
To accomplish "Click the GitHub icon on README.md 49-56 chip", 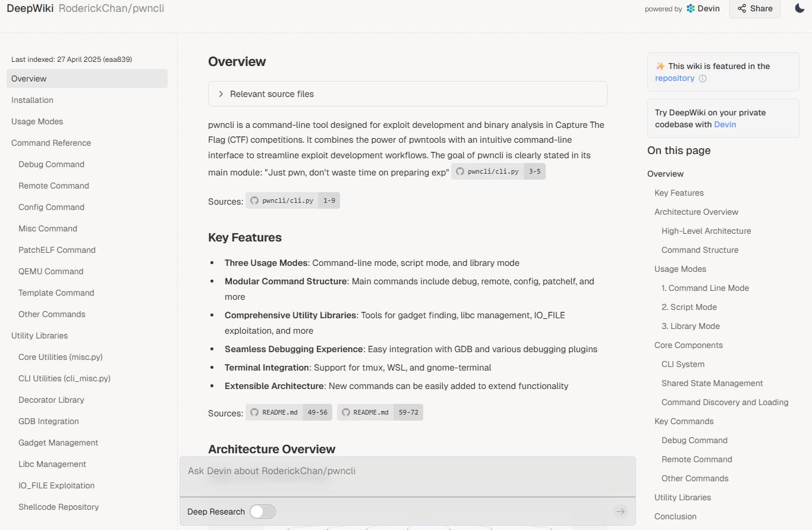I will point(254,412).
